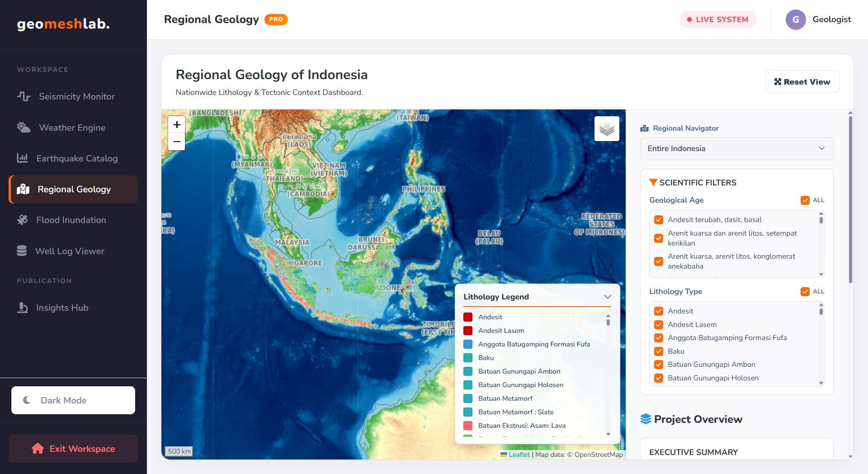Click the EXECUTIVE SUMMARY heading
Screen dimensions: 868x474
click(693, 452)
